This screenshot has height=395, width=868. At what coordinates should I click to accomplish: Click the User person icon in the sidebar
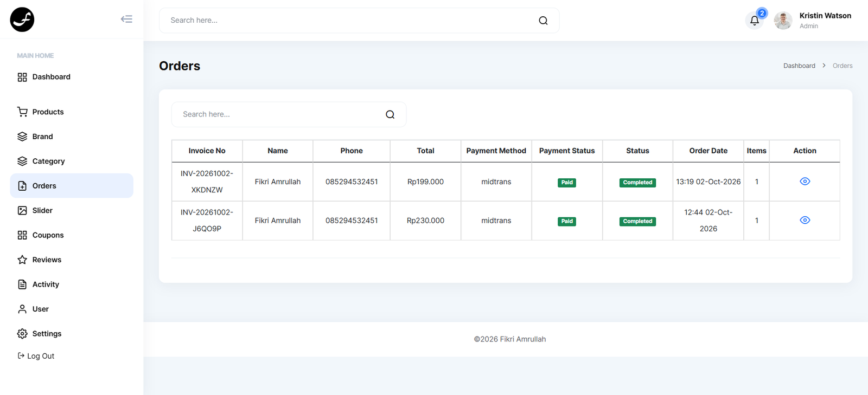(22, 309)
